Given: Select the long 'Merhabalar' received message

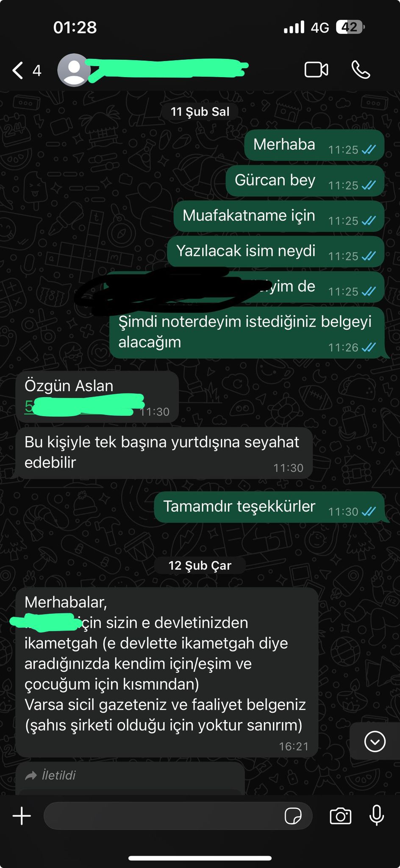Looking at the screenshot, I should coord(167,672).
